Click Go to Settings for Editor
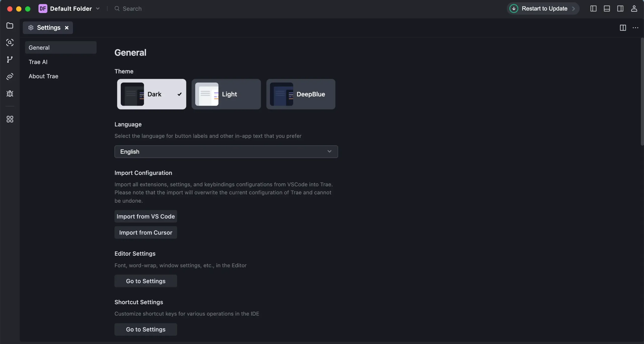 146,281
